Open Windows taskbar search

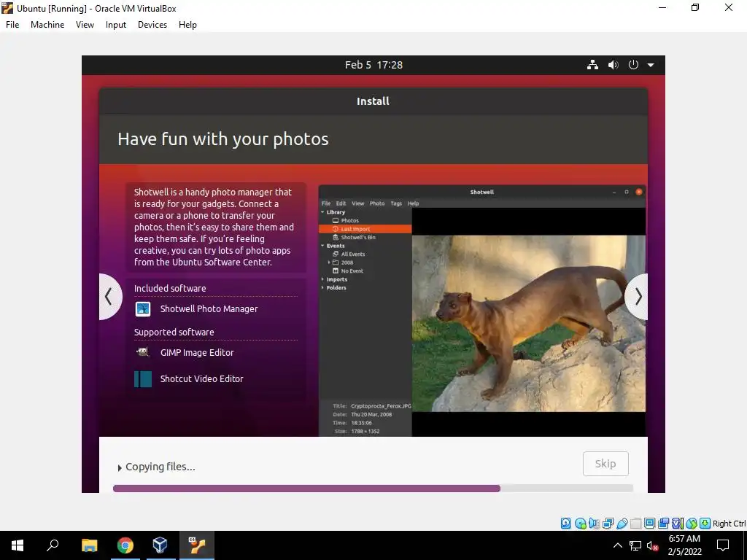[x=53, y=545]
